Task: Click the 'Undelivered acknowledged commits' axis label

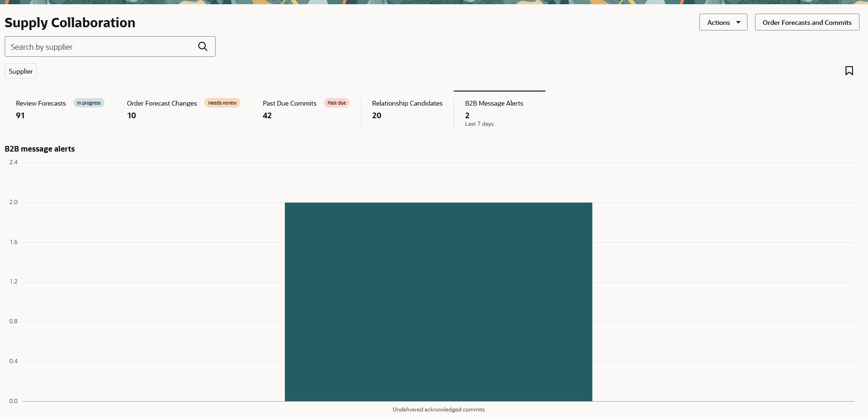Action: pos(439,410)
